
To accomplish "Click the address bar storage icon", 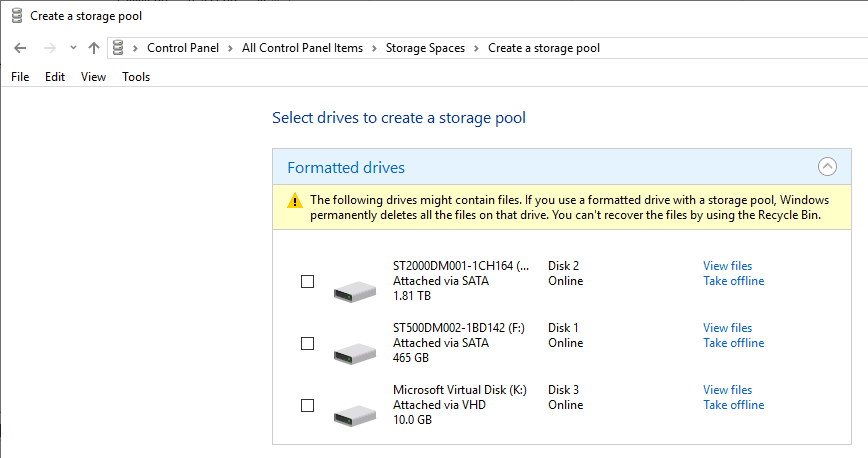I will (118, 48).
